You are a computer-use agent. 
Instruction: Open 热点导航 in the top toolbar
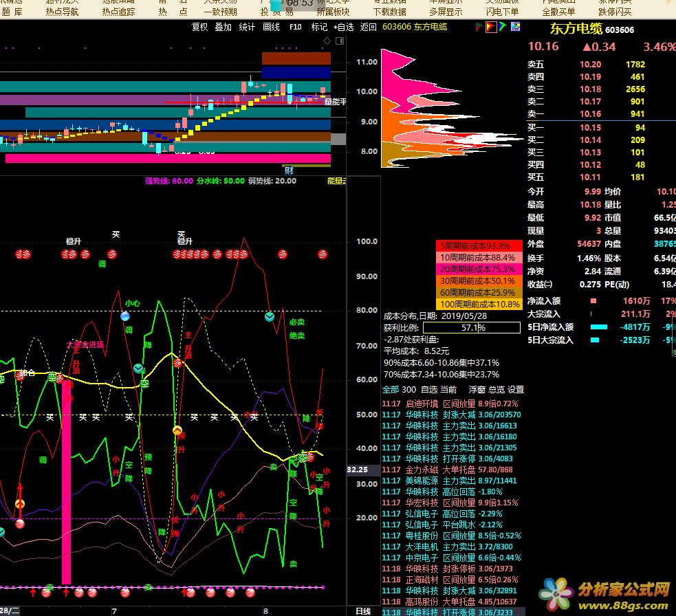click(62, 12)
